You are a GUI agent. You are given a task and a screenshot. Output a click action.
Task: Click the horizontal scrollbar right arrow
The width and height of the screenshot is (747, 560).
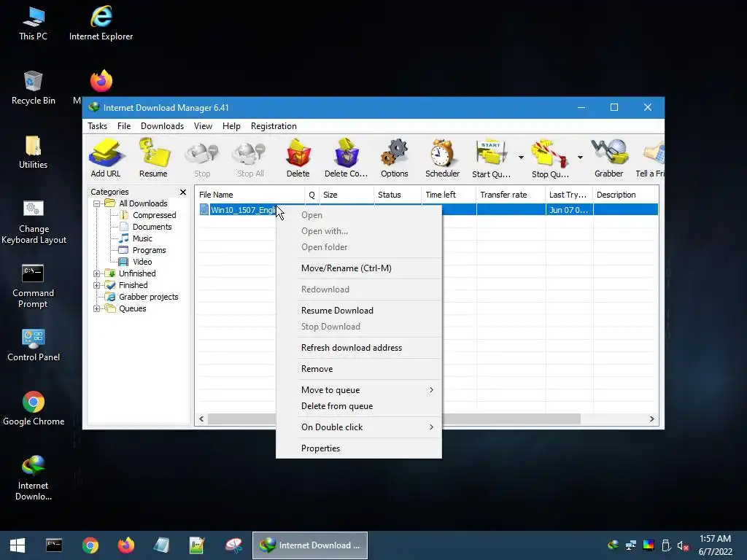tap(651, 419)
